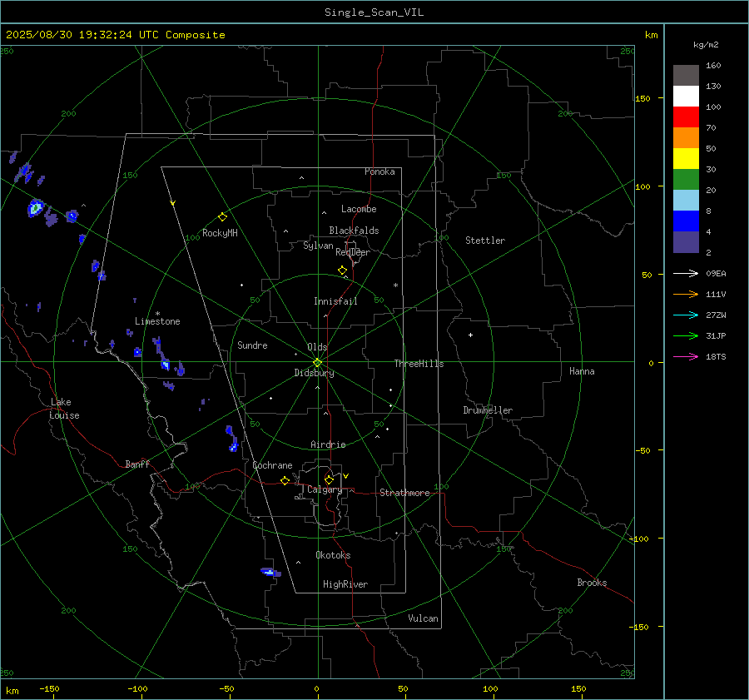Click the blue VIL echo northwest of Cochrane
The image size is (749, 700).
(231, 439)
